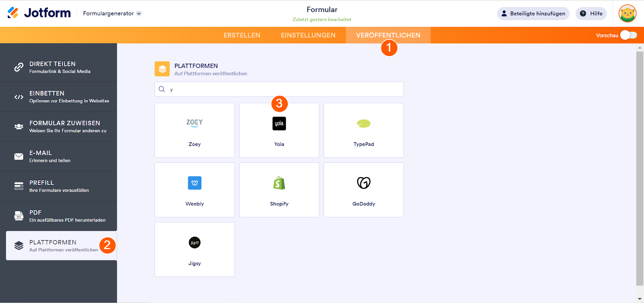Viewport: 644px width, 303px height.
Task: Click the person icon on Beteiligte hinzufügen
Action: [x=504, y=13]
